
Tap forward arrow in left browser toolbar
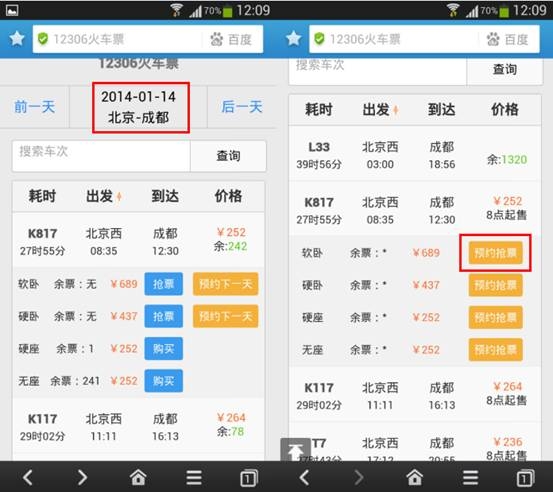[82, 478]
